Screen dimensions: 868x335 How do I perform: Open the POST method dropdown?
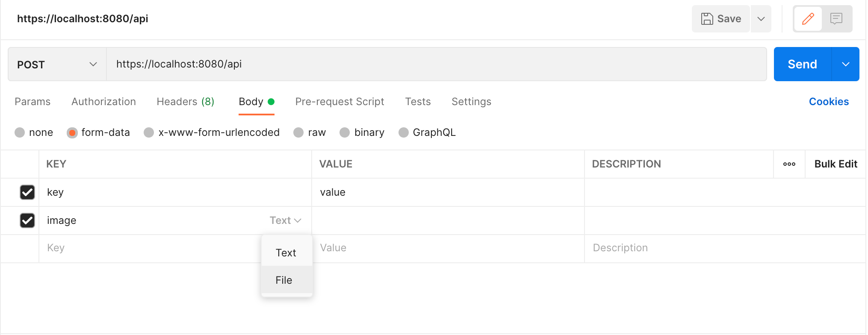point(57,65)
